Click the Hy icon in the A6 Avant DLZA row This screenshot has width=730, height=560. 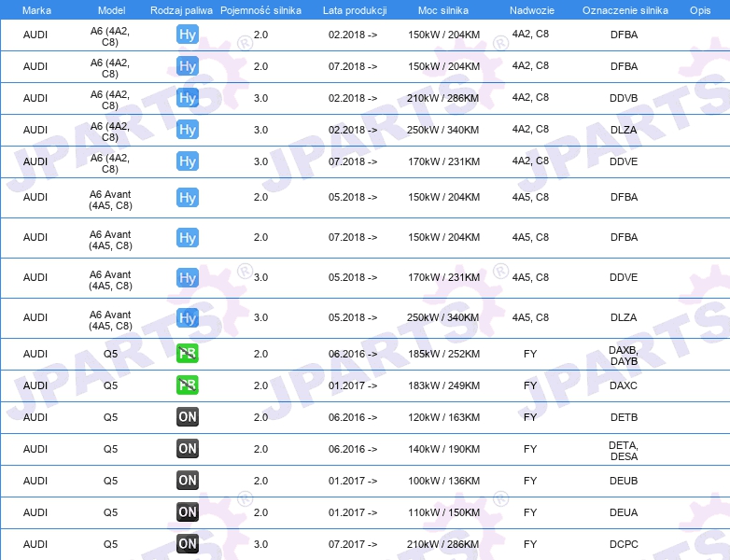188,317
